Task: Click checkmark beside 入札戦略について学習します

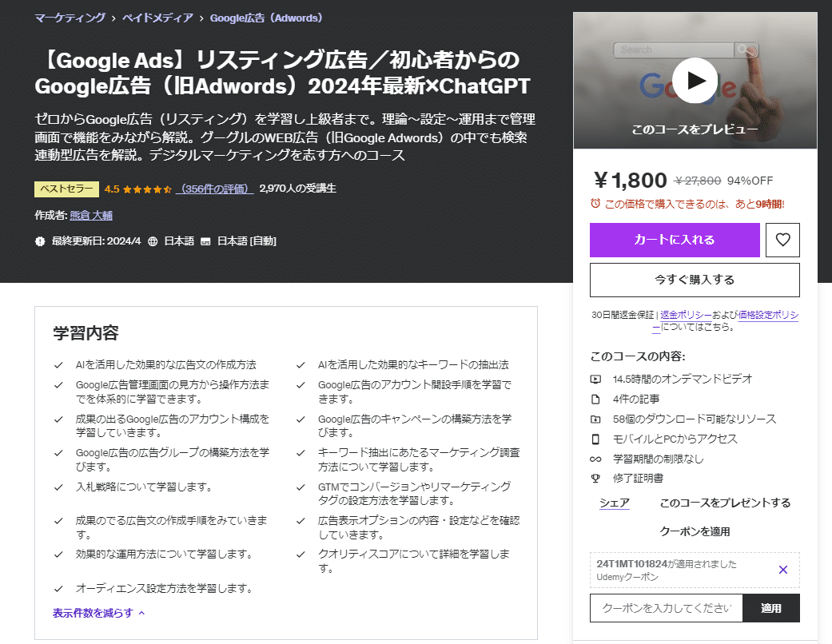Action: click(58, 487)
